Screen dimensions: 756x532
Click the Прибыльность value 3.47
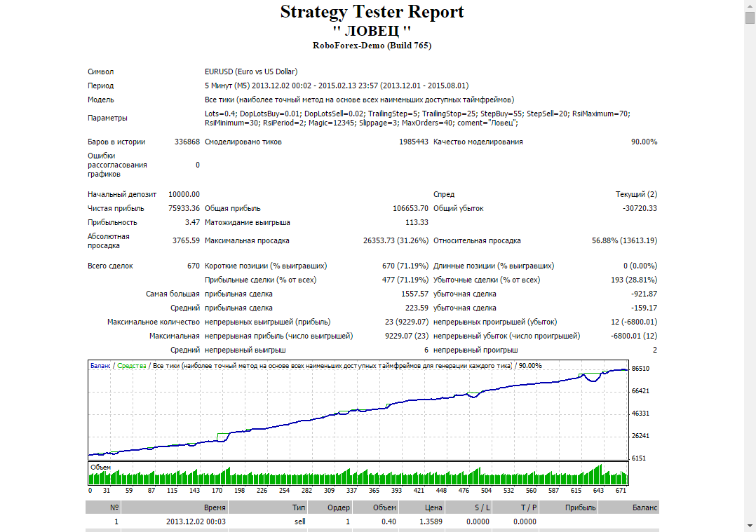coord(192,222)
